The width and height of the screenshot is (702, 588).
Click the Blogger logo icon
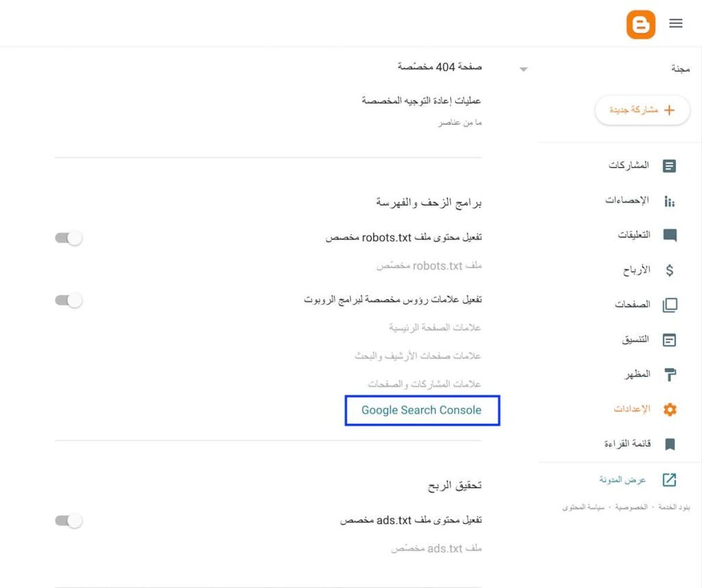[641, 25]
